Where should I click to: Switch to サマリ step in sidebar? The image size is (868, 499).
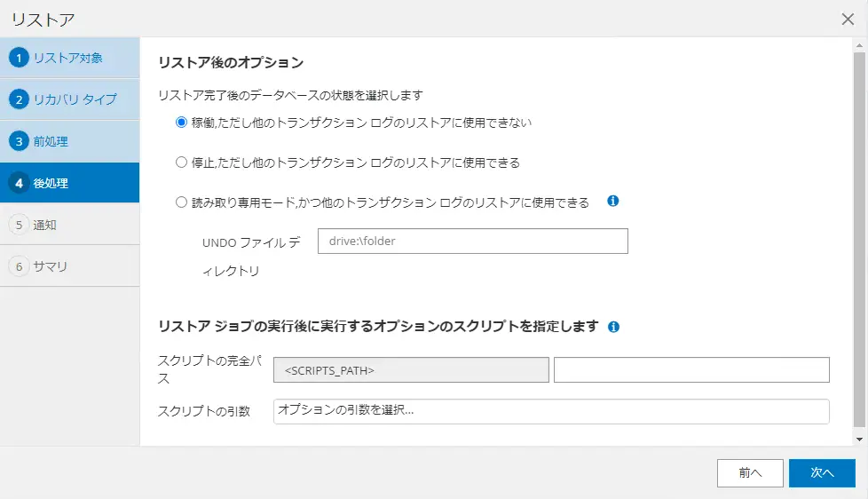pyautogui.click(x=70, y=266)
